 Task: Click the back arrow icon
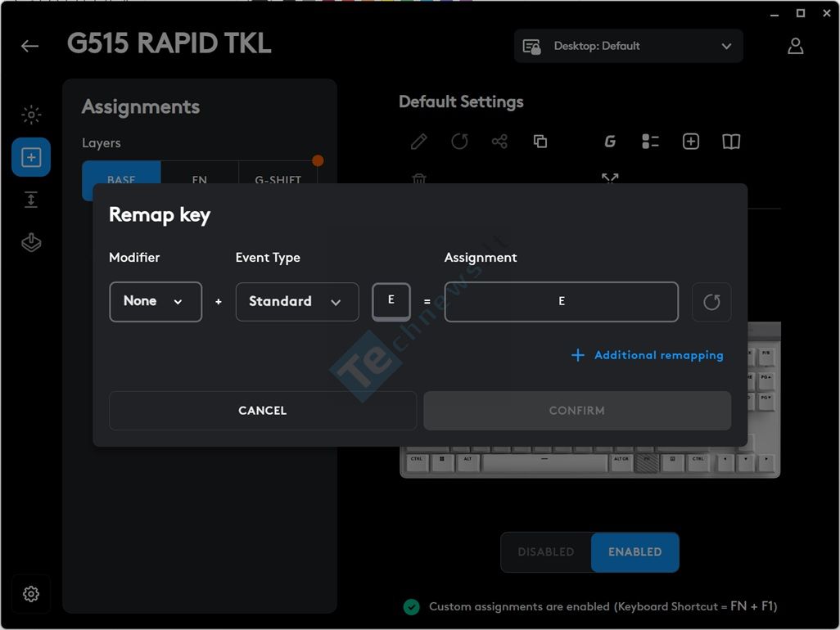[x=30, y=46]
